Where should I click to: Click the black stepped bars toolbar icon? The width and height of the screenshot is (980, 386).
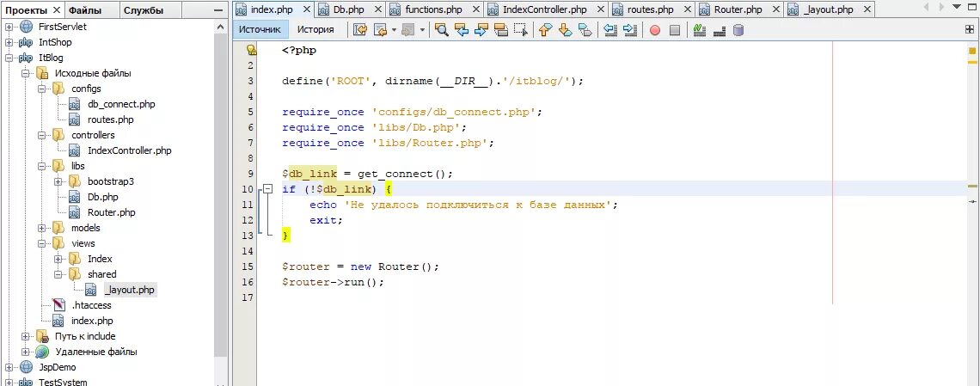[719, 29]
